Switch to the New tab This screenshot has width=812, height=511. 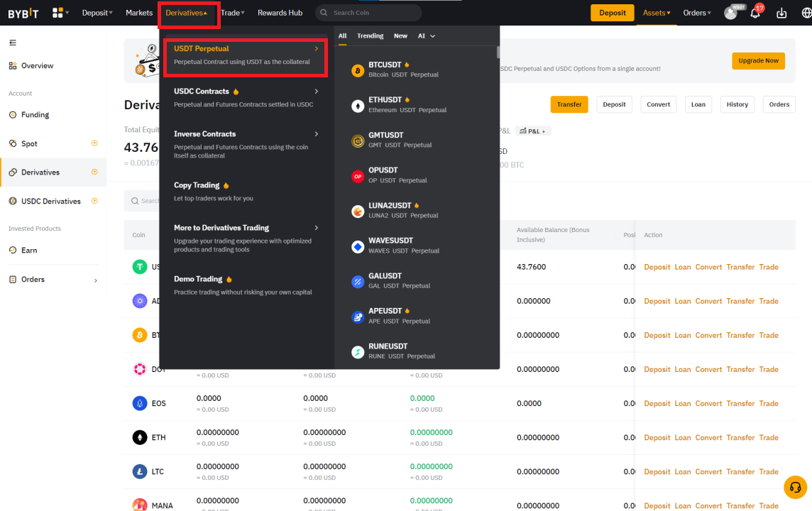[400, 35]
